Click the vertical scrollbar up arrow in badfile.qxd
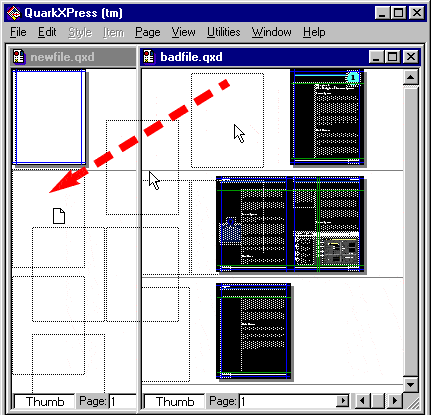The height and width of the screenshot is (415, 431). [411, 77]
